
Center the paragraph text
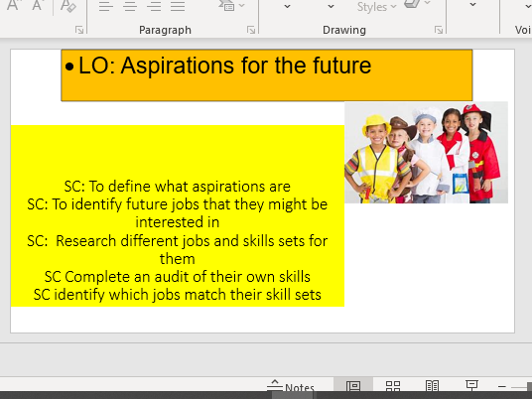130,6
